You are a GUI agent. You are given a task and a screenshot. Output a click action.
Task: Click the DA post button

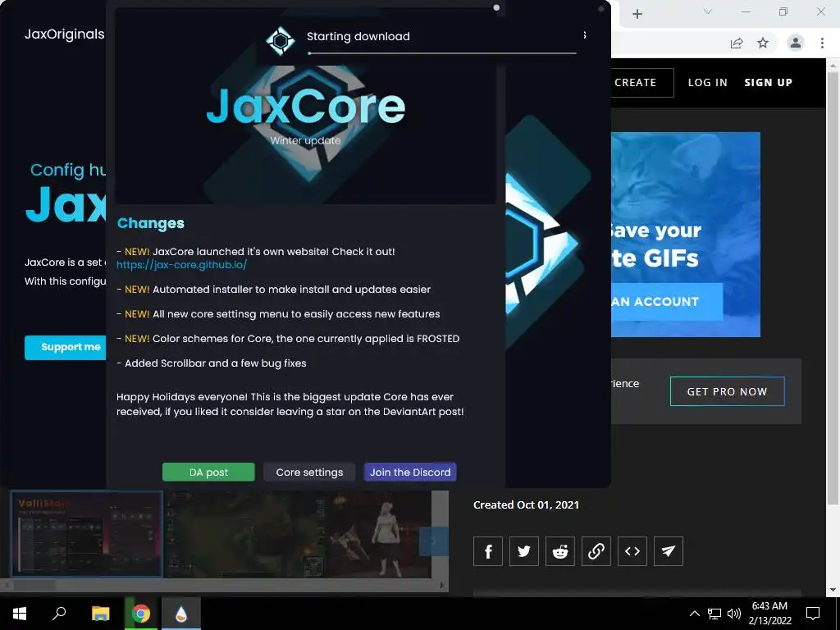point(208,472)
